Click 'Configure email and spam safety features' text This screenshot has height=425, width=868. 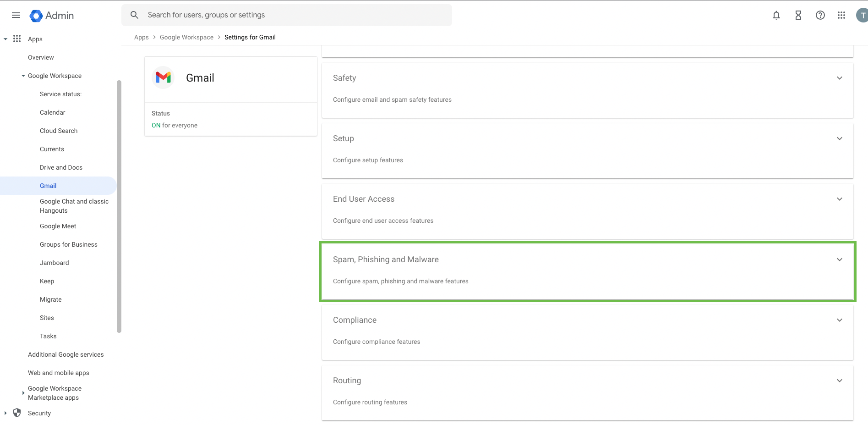pyautogui.click(x=392, y=99)
